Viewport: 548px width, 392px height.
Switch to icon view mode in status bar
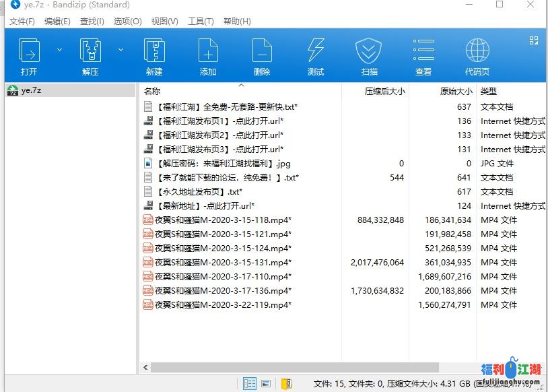click(267, 383)
